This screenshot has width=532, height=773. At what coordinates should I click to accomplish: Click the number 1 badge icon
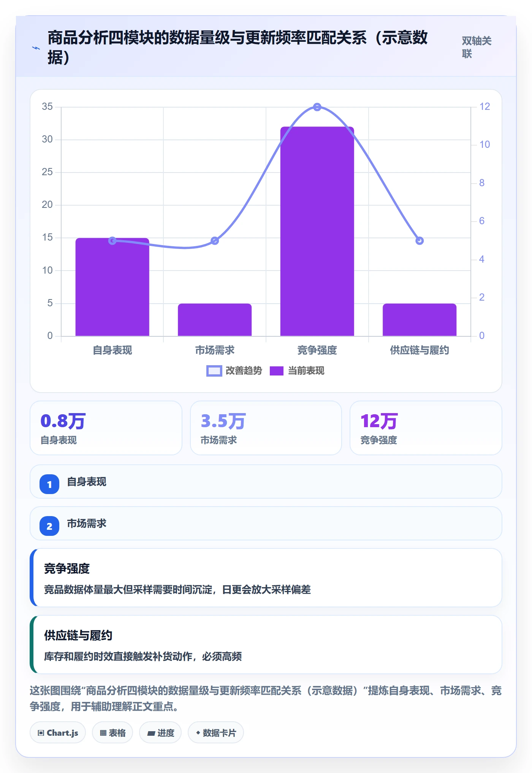point(49,484)
